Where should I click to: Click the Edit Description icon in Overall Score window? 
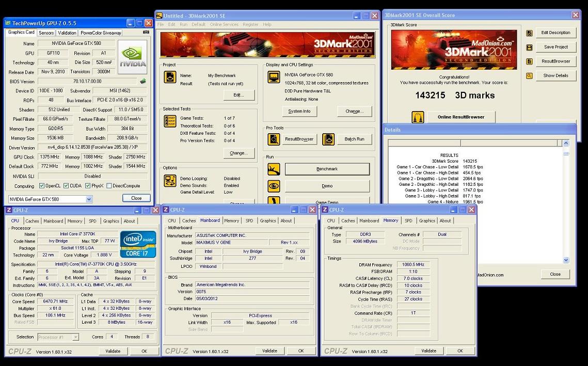(x=529, y=34)
